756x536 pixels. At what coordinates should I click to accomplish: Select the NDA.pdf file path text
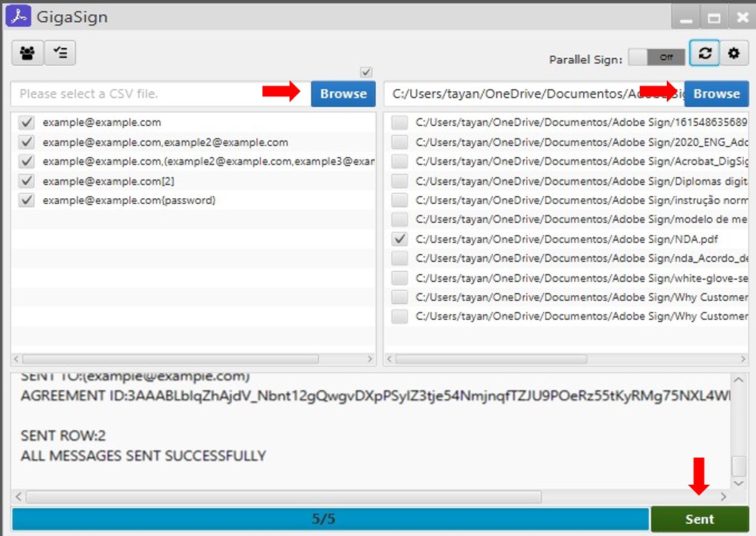click(x=566, y=239)
